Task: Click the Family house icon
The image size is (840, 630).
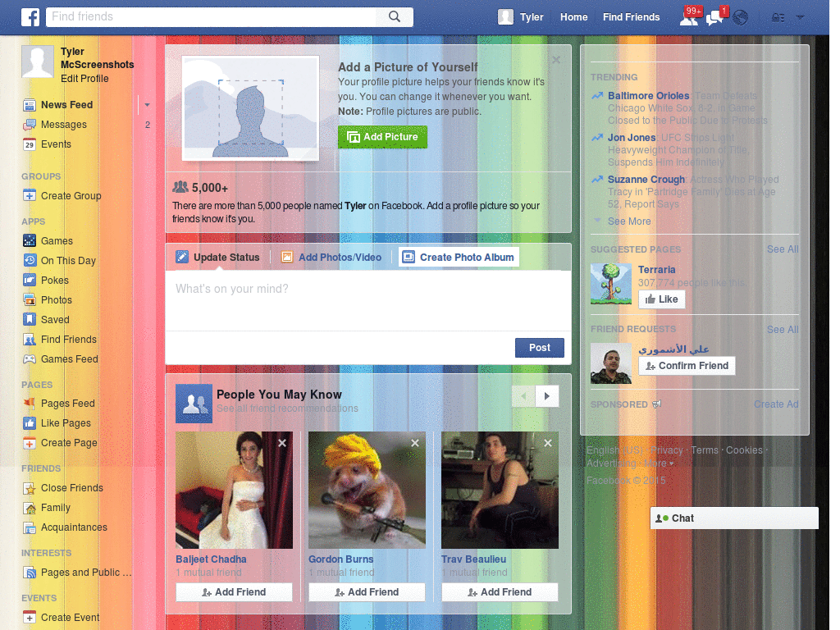Action: [x=30, y=508]
